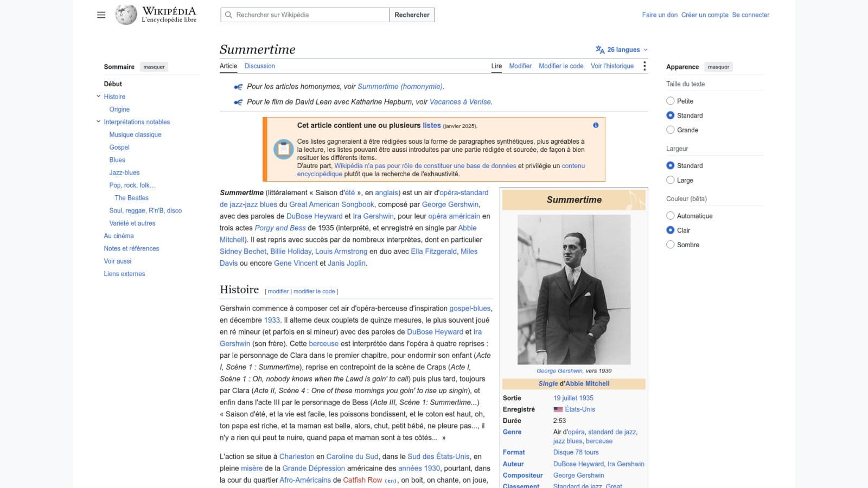Click the search magnifier icon
The height and width of the screenshot is (488, 868).
(x=228, y=15)
